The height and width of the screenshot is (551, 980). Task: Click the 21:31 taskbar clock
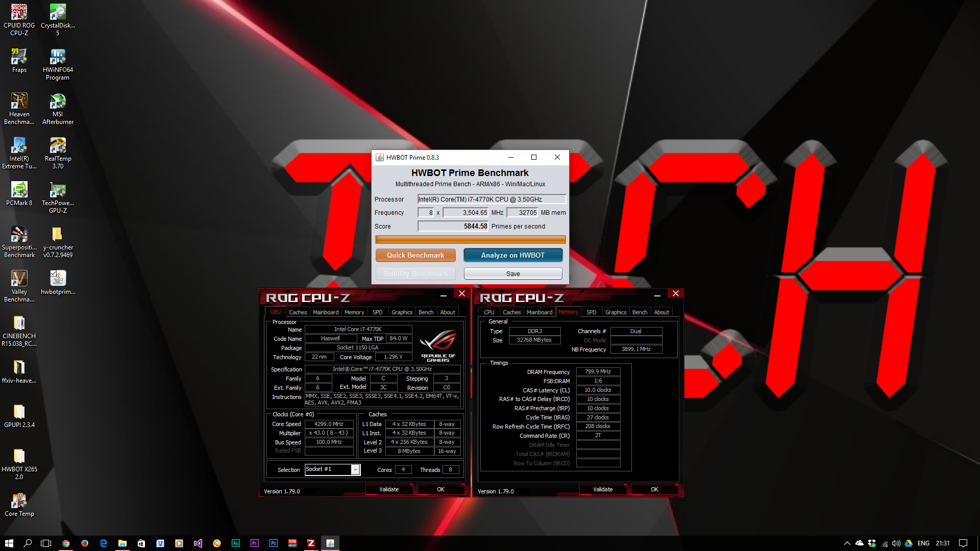tap(943, 543)
